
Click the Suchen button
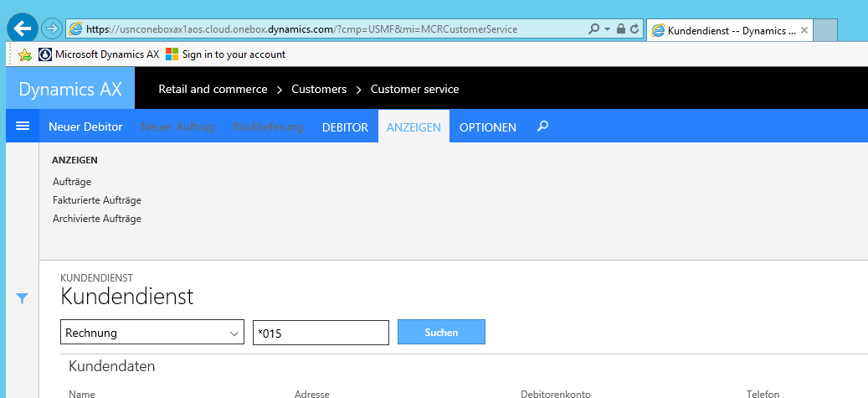(441, 333)
